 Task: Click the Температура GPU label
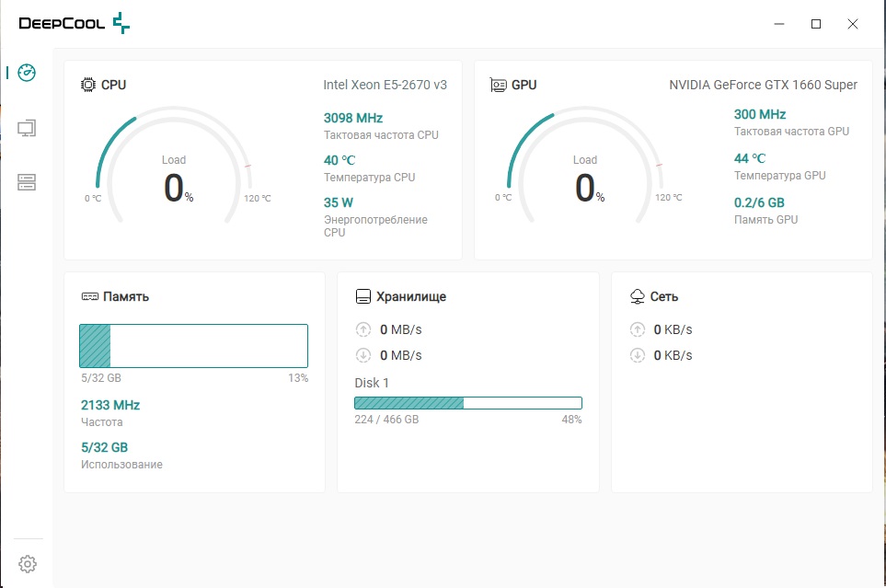click(780, 175)
